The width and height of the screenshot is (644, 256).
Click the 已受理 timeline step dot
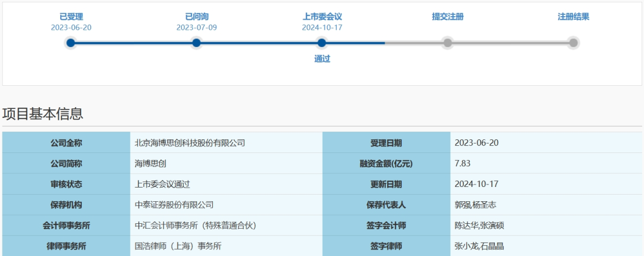pos(71,43)
